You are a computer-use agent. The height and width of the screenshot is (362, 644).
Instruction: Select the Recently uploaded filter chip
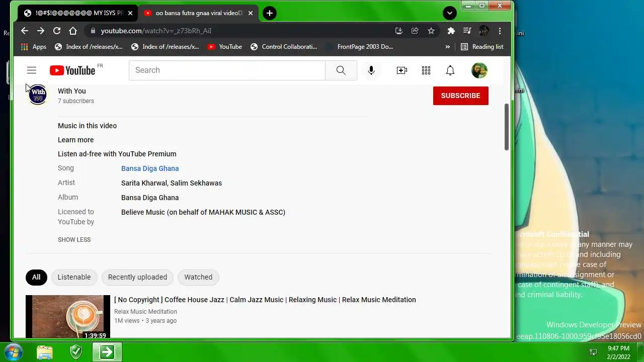click(x=137, y=277)
